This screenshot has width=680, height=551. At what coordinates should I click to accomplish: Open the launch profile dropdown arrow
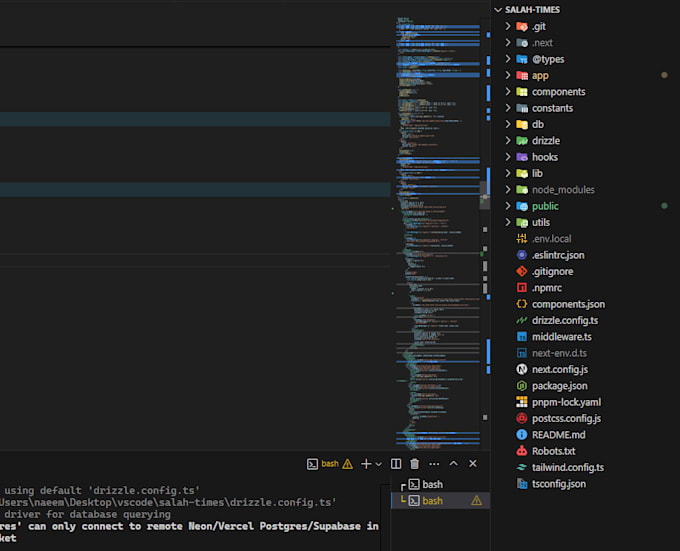click(379, 464)
